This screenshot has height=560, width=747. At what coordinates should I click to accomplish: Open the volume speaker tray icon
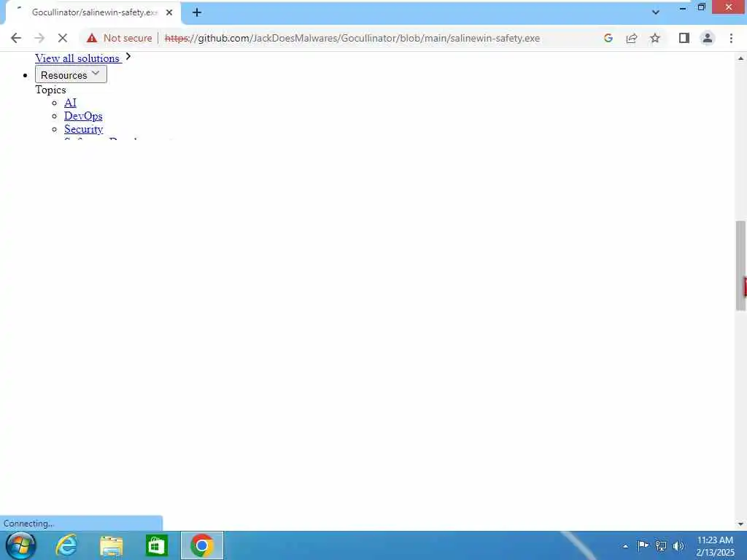(678, 545)
